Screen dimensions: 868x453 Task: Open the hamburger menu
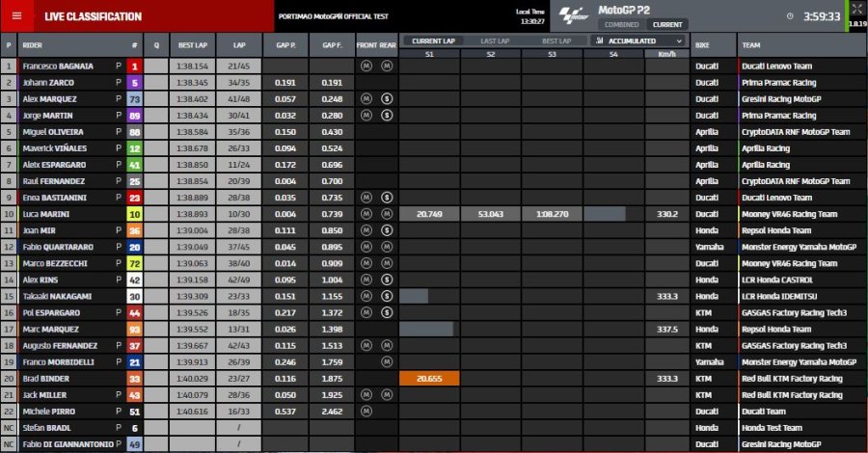16,16
